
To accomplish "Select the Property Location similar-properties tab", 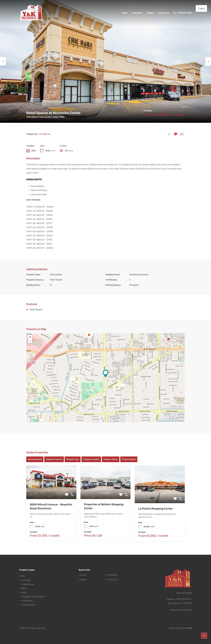I will [91, 459].
